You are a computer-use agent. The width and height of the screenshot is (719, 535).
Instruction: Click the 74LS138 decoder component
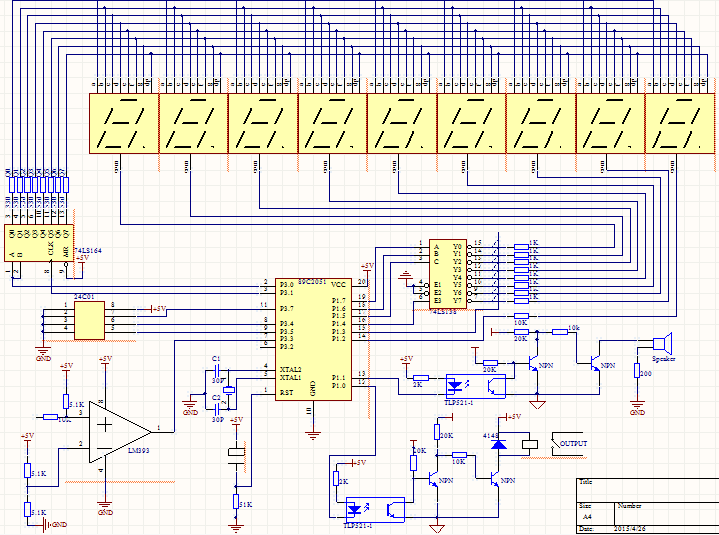pyautogui.click(x=446, y=273)
